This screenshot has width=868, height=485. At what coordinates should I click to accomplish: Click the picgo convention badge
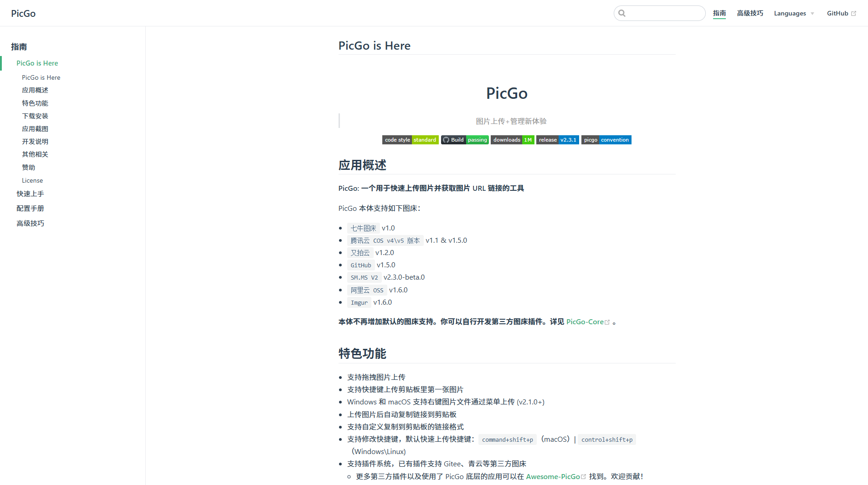(x=606, y=140)
